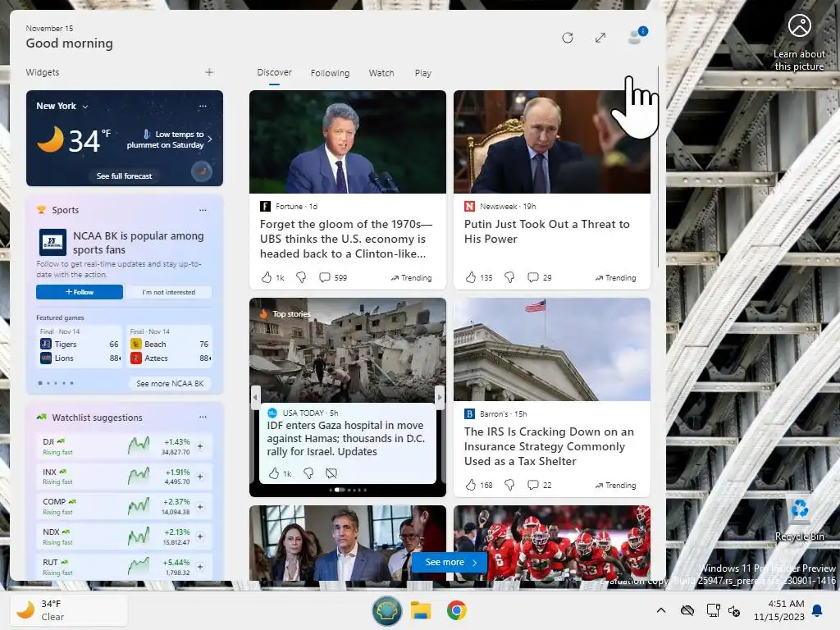840x630 pixels.
Task: Open the headline Putin Just Took Out a Threat
Action: pyautogui.click(x=547, y=231)
